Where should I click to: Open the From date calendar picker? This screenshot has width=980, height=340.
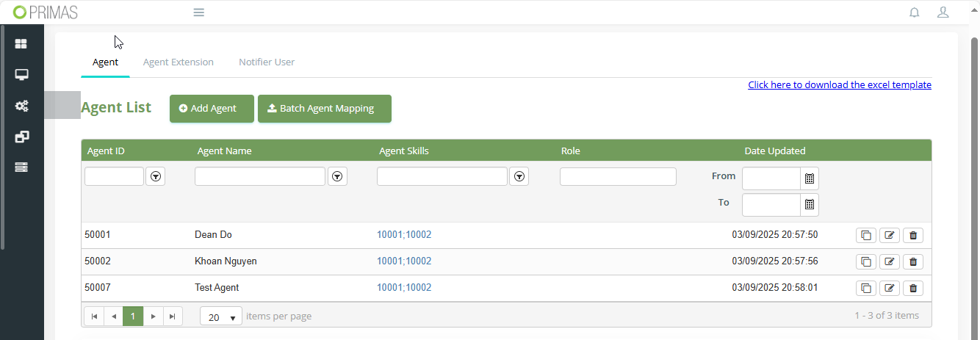coord(810,178)
